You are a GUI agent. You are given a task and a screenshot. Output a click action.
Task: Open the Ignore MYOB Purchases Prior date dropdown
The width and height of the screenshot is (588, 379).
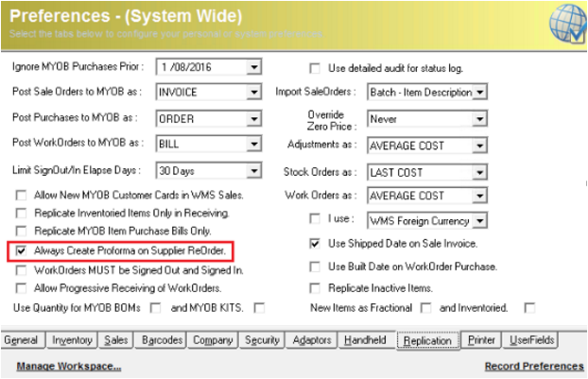pyautogui.click(x=254, y=67)
